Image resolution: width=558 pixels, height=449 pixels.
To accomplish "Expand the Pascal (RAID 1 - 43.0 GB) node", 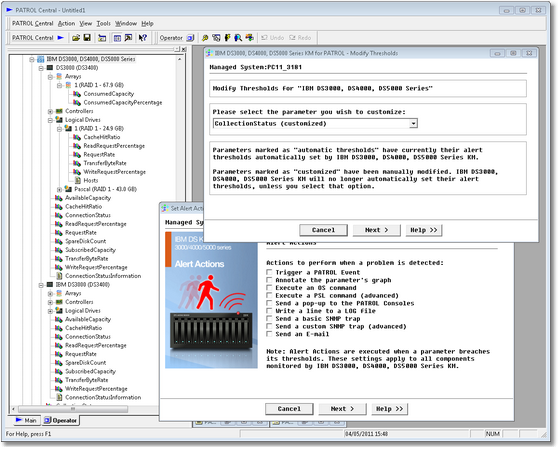I will click(x=59, y=189).
